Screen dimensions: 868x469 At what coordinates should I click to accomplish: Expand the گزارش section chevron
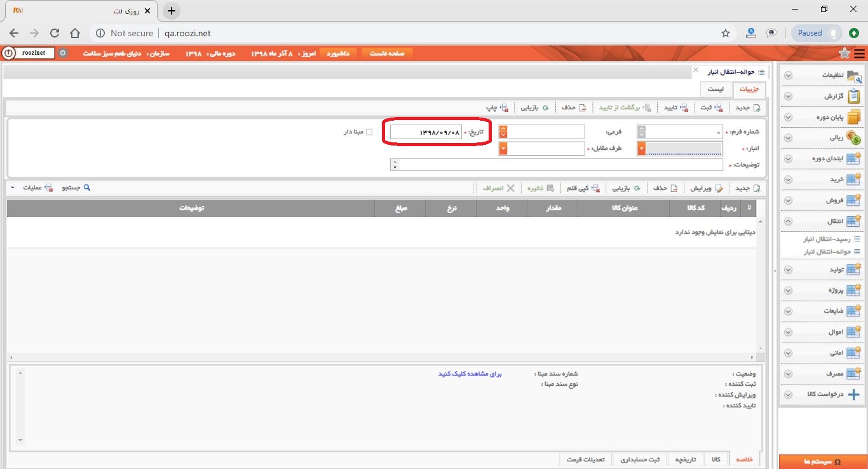pyautogui.click(x=788, y=97)
